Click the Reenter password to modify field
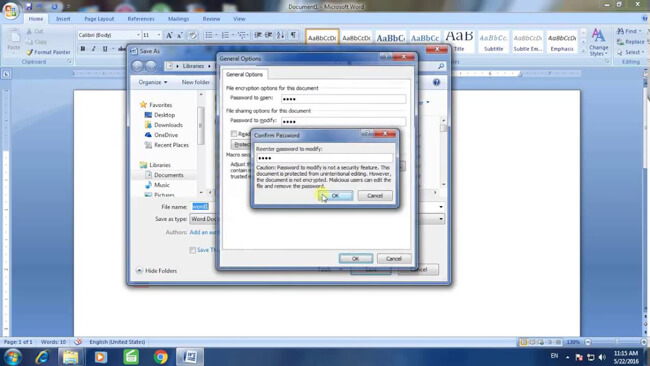Image resolution: width=650 pixels, height=366 pixels. tap(325, 158)
